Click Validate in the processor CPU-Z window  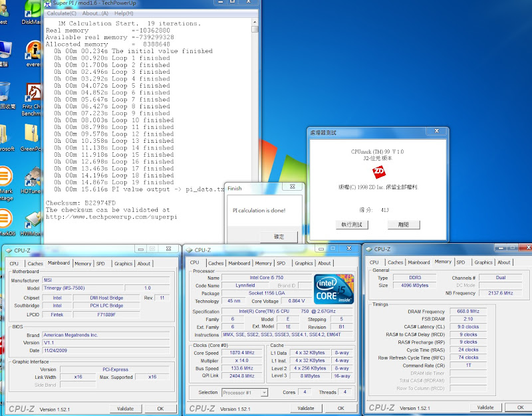[306, 409]
